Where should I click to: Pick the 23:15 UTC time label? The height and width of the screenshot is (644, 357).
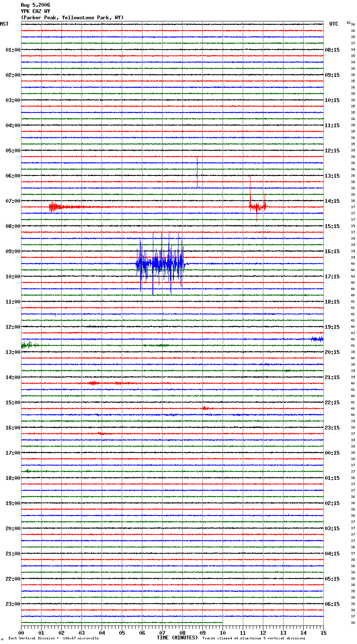[332, 428]
